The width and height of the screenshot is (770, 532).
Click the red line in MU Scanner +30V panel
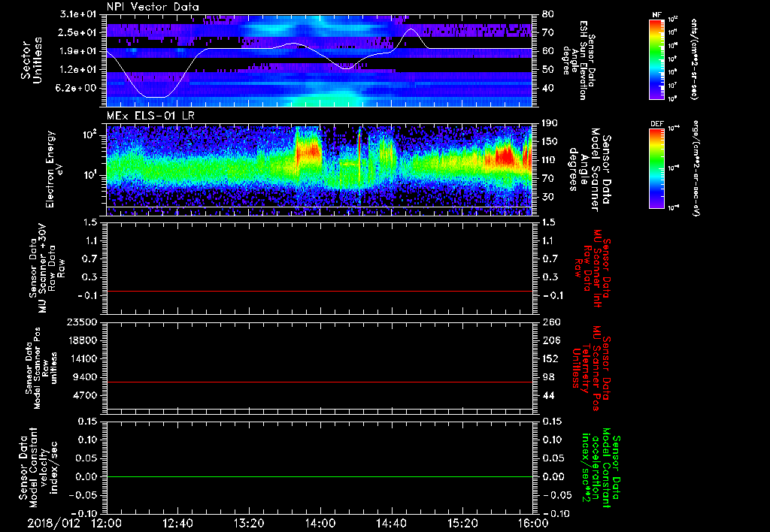click(x=320, y=291)
